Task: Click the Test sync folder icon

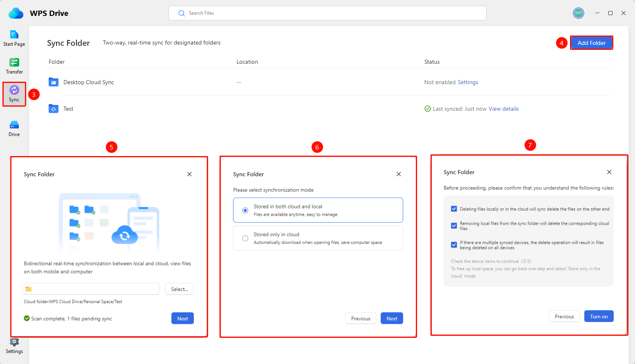Action: pos(54,109)
